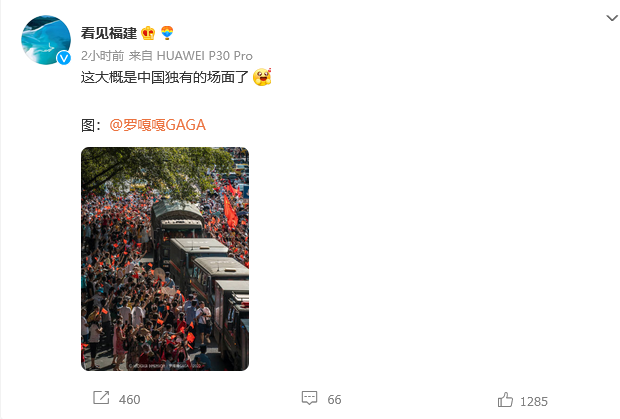
Task: Click the 图： label before the mention
Action: [91, 125]
